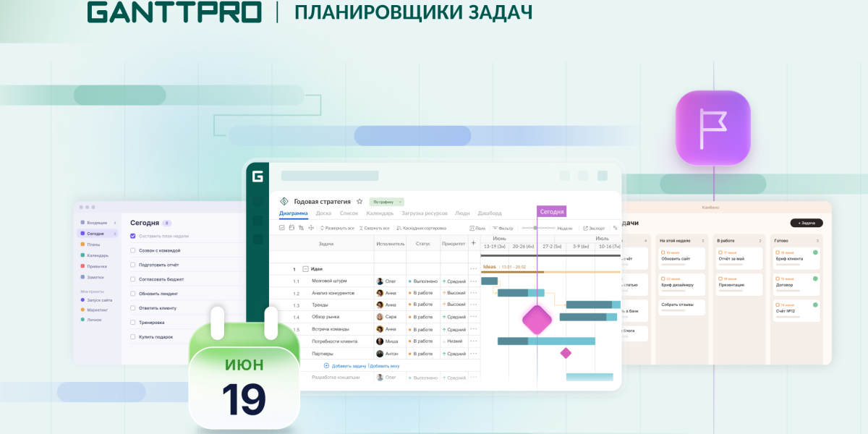Click Каскадная сортировка button

click(420, 228)
